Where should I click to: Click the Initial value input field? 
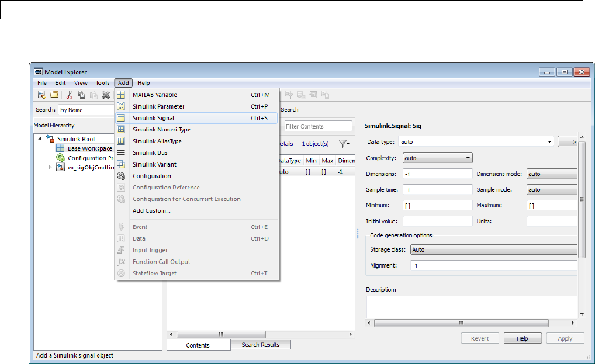[438, 221]
